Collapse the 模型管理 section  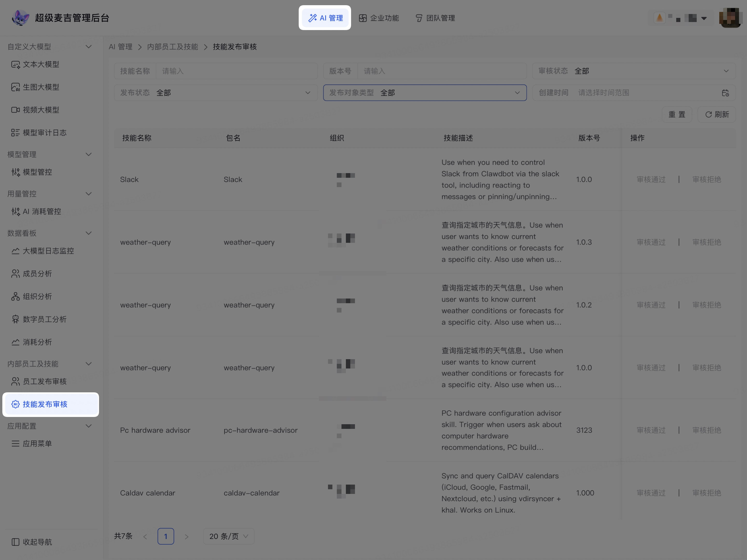pyautogui.click(x=88, y=154)
